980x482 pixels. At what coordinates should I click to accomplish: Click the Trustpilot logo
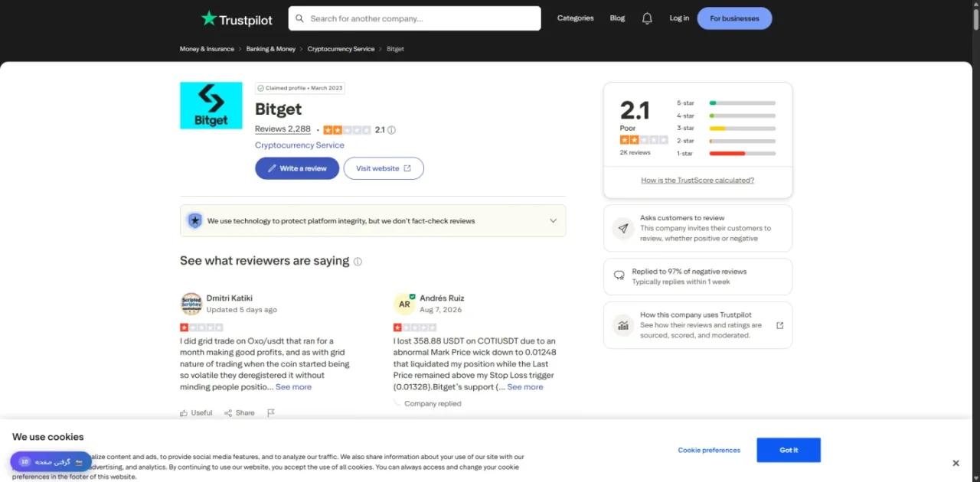(x=237, y=18)
